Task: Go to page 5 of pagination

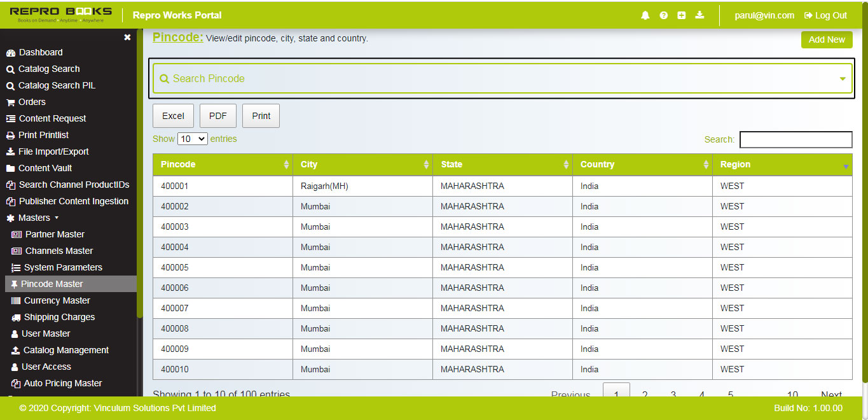Action: (x=729, y=395)
